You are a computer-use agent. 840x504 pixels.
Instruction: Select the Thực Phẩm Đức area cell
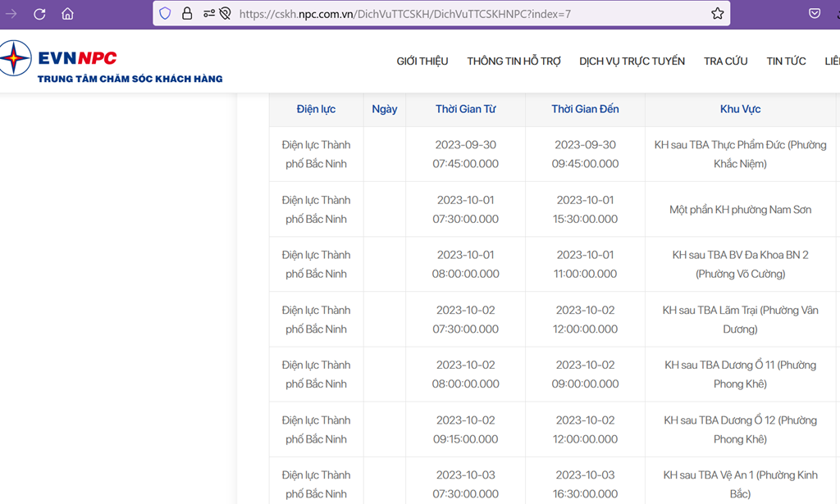(x=740, y=154)
